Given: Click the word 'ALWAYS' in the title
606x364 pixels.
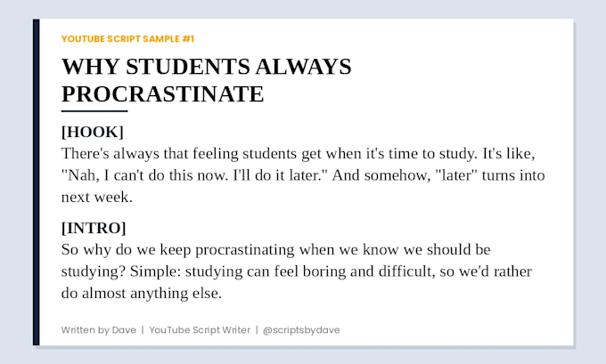Looking at the screenshot, I should [x=303, y=67].
